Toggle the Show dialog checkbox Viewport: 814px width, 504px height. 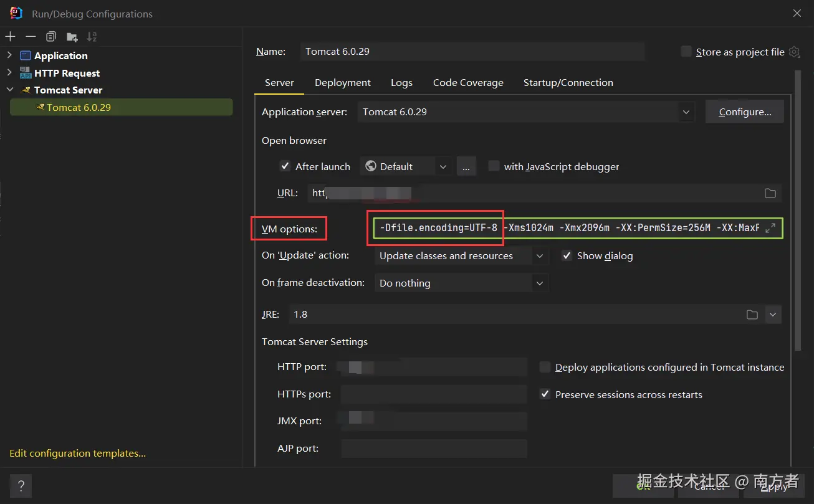coord(567,255)
